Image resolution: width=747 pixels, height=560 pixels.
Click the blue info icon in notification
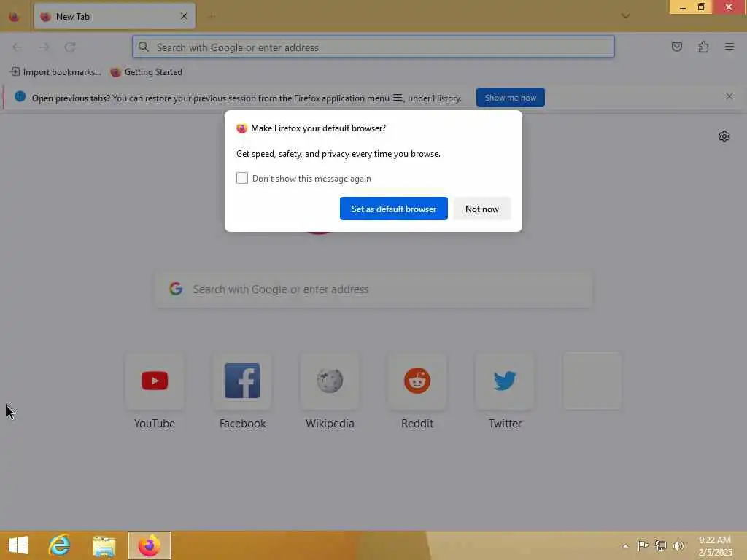[x=20, y=97]
